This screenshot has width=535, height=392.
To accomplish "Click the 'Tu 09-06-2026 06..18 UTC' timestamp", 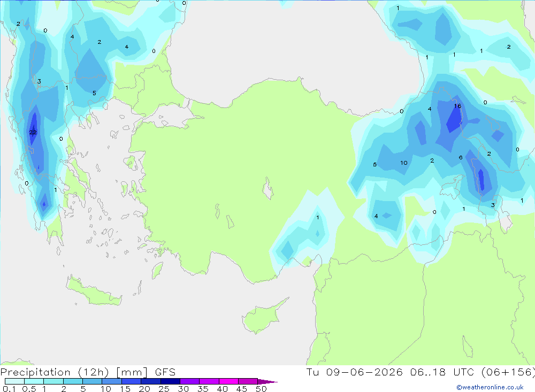I will coord(390,372).
